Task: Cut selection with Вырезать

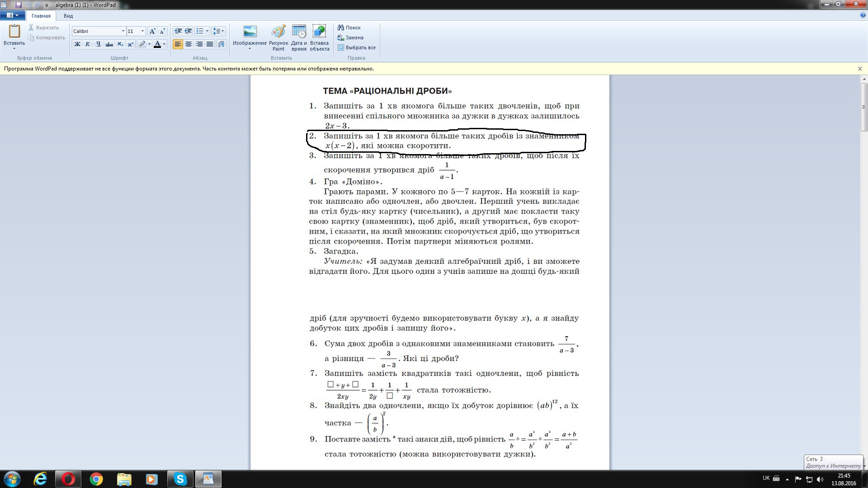Action: tap(43, 28)
